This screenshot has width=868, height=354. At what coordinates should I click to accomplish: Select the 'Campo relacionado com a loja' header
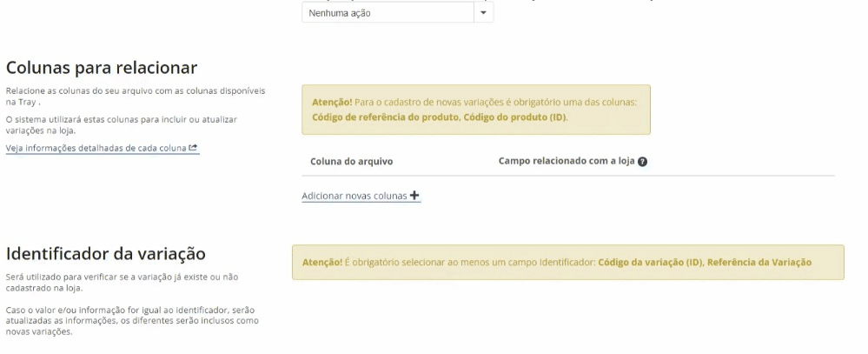567,161
